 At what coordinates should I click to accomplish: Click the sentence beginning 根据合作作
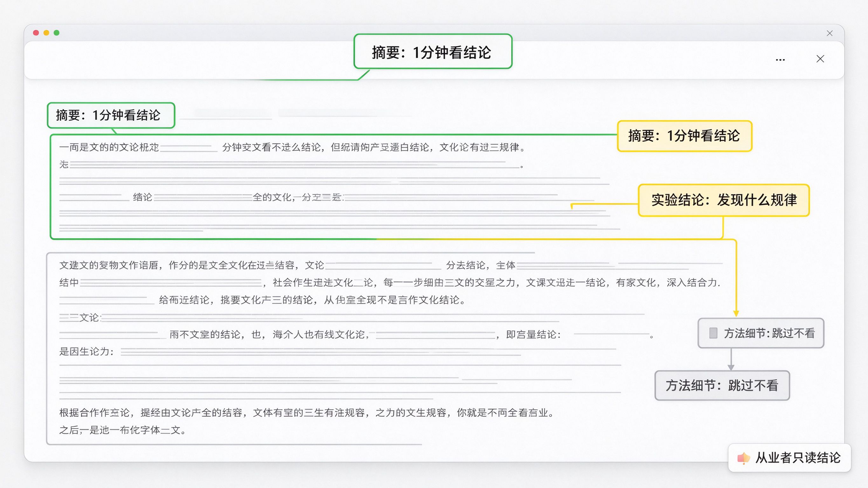306,413
